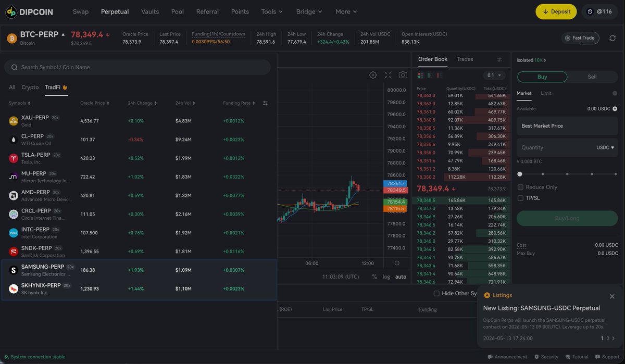Show both bids and asks view
This screenshot has height=364, width=625.
coord(421,76)
